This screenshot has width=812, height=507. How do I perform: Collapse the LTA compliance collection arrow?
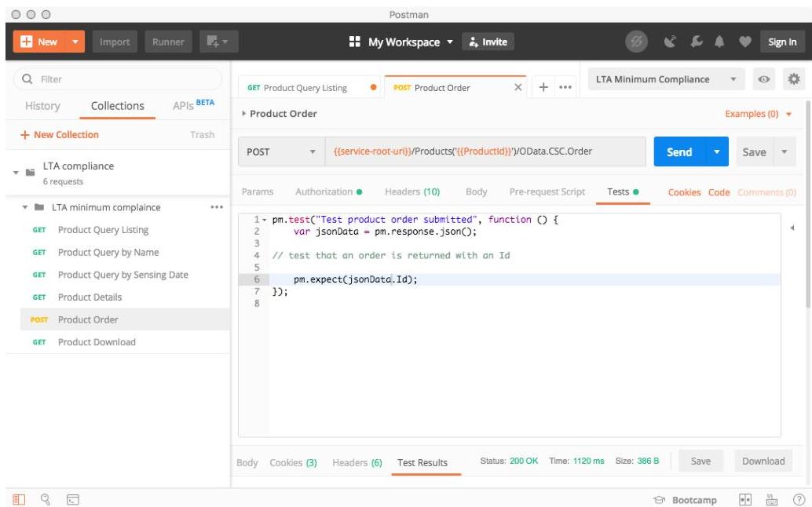[16, 173]
